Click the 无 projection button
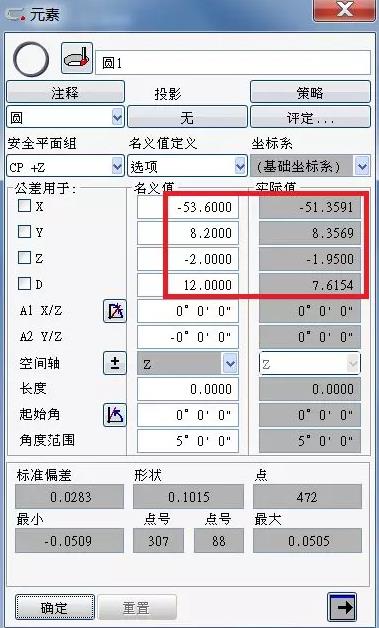Viewport: 379px width, 628px height. pyautogui.click(x=187, y=117)
